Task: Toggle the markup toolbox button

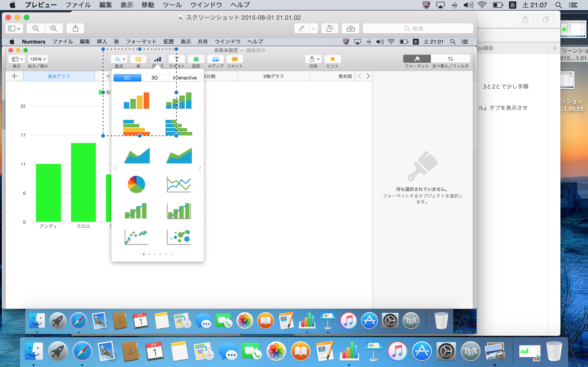Action: coord(350,29)
